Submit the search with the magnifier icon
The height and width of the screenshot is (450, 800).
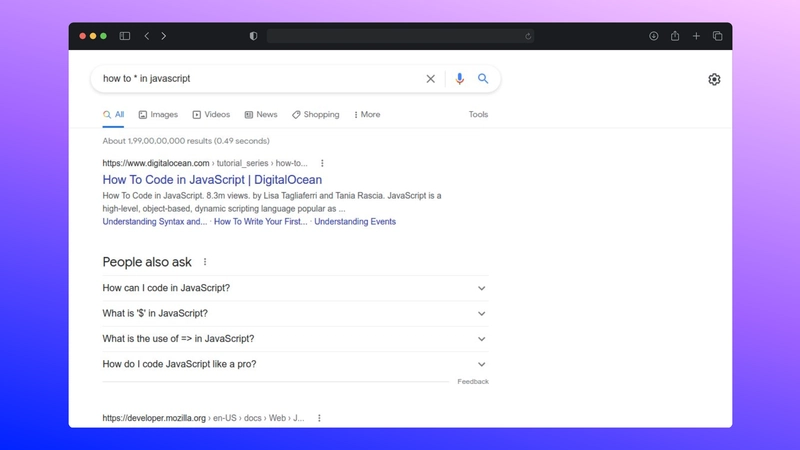click(x=483, y=79)
